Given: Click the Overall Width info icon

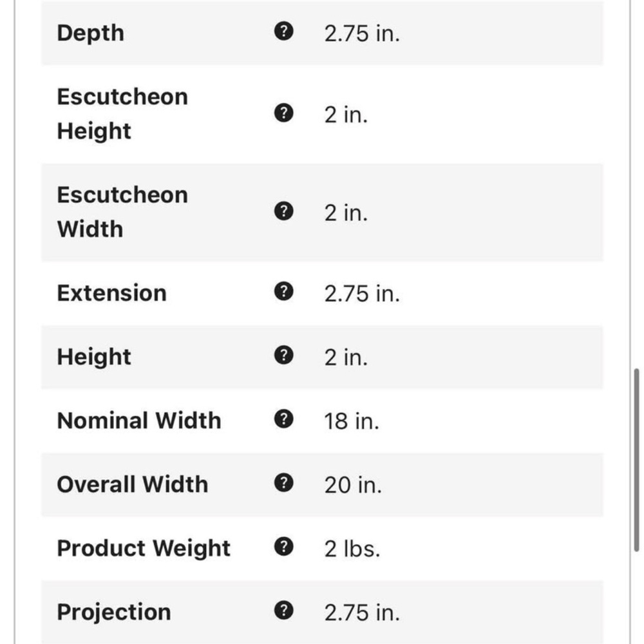Looking at the screenshot, I should point(283,482).
